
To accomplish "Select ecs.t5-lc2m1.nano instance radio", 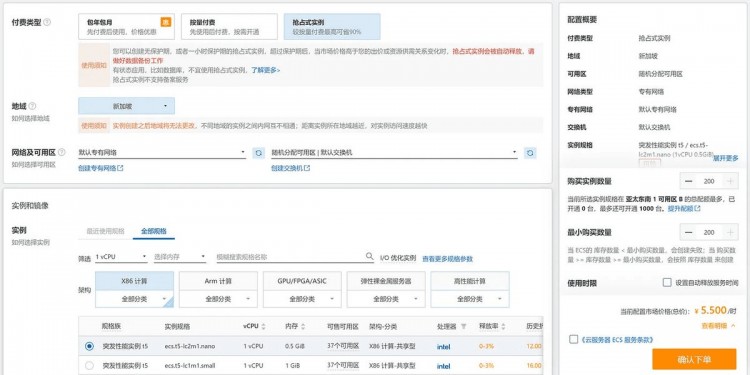I will click(x=89, y=346).
